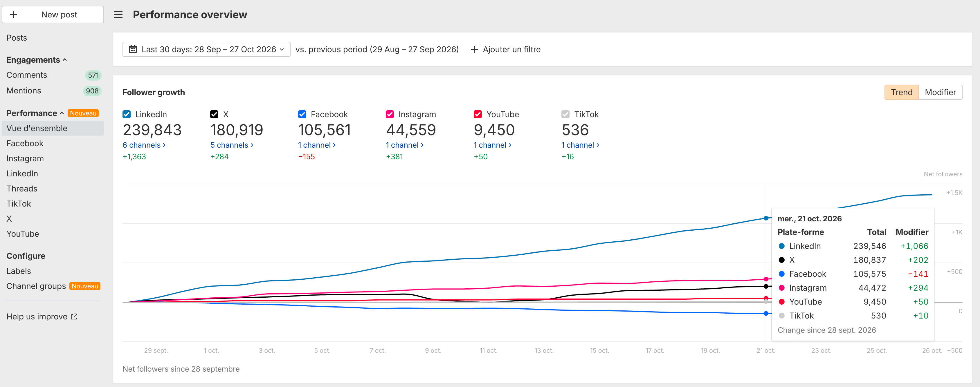Viewport: 980px width, 387px height.
Task: Open Labels under Configure
Action: click(x=19, y=271)
